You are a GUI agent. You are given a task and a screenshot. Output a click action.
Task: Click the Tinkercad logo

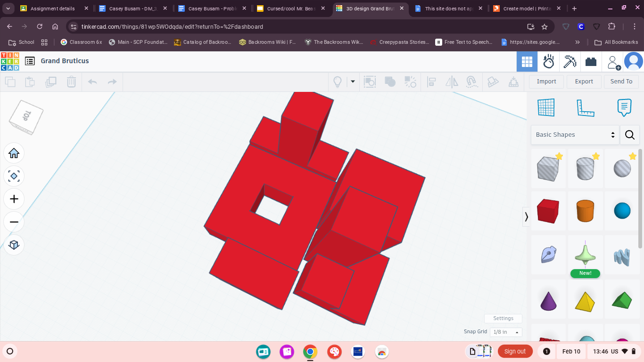[10, 61]
